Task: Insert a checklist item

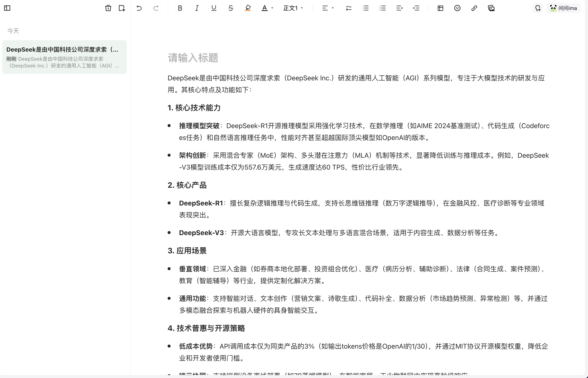Action: 349,8
